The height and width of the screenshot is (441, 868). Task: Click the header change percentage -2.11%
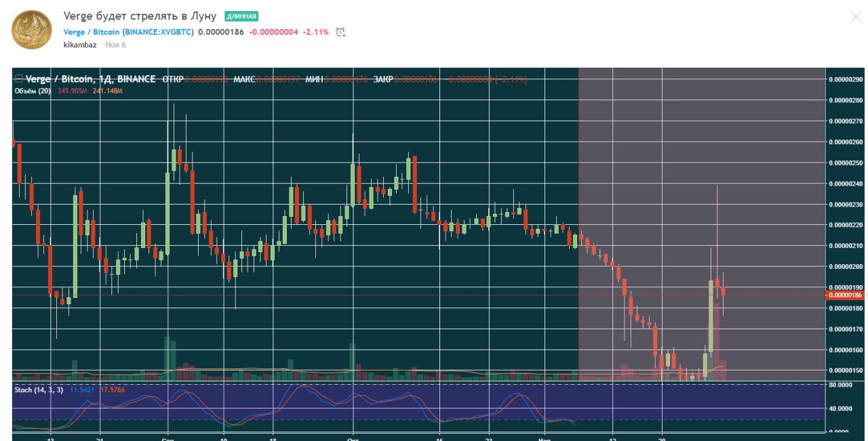(316, 32)
